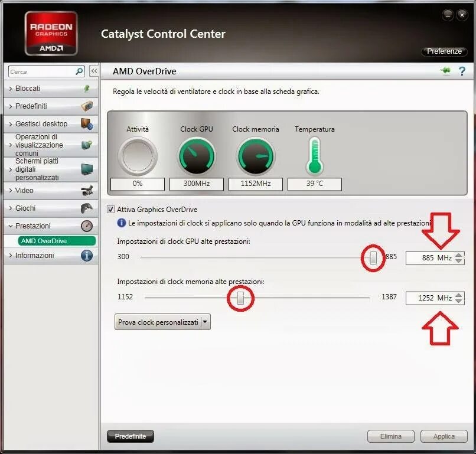476x454 pixels.
Task: Click the Applica button
Action: pos(444,436)
